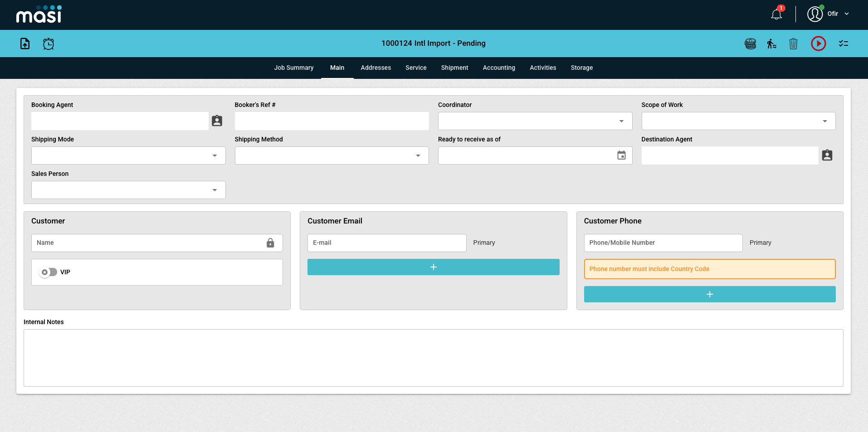Switch to the Addresses tab
The width and height of the screenshot is (868, 432).
(x=375, y=68)
